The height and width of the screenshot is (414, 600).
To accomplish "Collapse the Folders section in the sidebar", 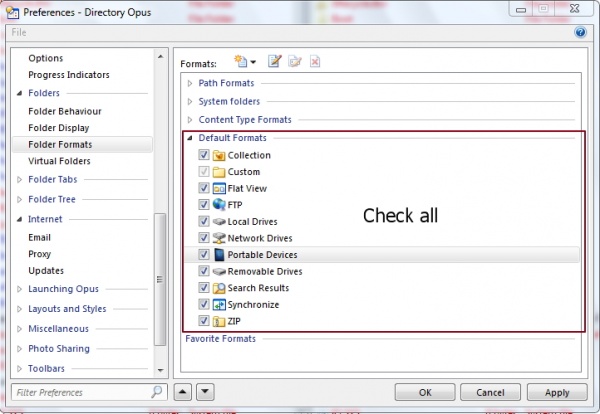I will [x=20, y=93].
